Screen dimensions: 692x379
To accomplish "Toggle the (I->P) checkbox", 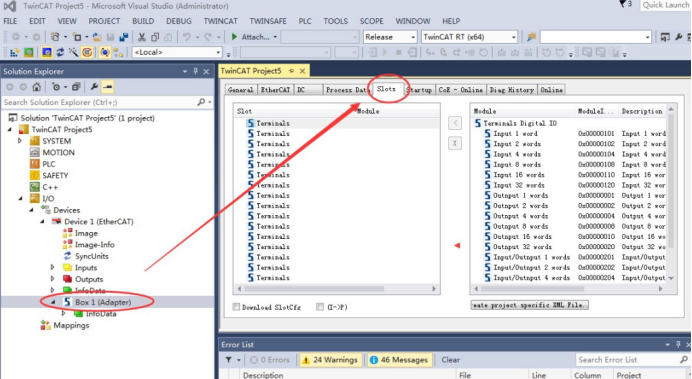I will tap(320, 307).
